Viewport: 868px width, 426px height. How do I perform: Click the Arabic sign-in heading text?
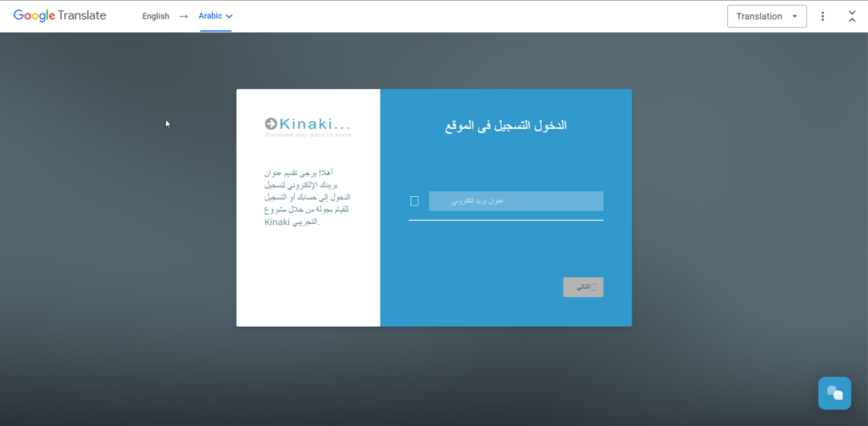(x=506, y=126)
